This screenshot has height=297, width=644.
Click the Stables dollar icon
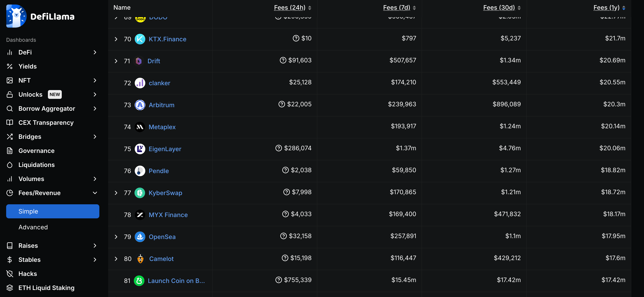[10, 259]
